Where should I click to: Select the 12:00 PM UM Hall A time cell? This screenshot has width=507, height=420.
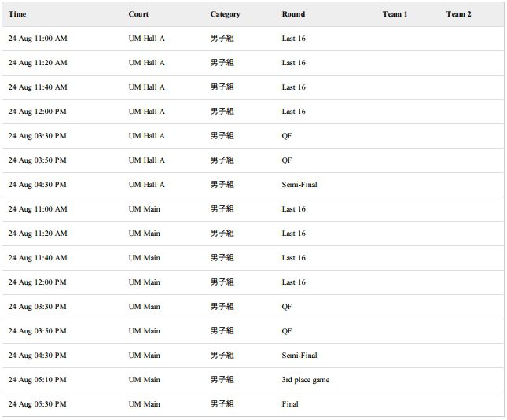click(37, 112)
